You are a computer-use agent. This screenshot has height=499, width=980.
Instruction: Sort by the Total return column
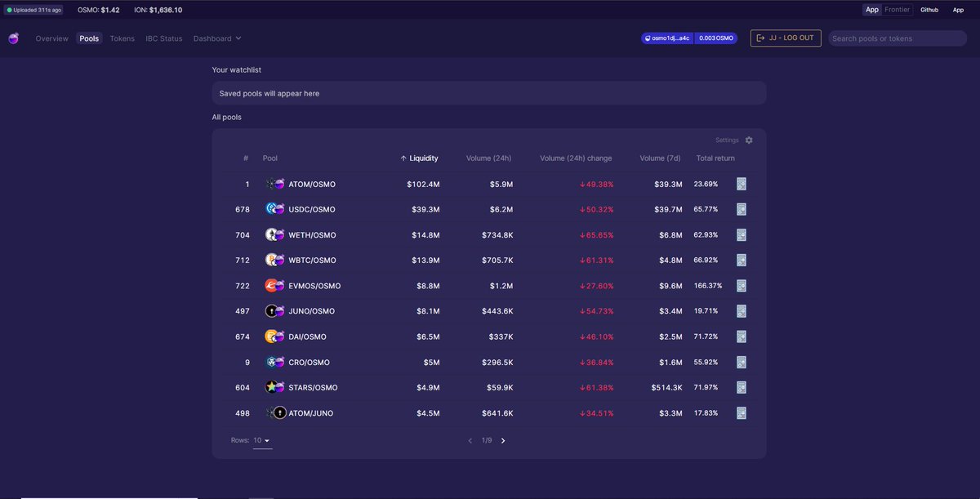pos(715,158)
